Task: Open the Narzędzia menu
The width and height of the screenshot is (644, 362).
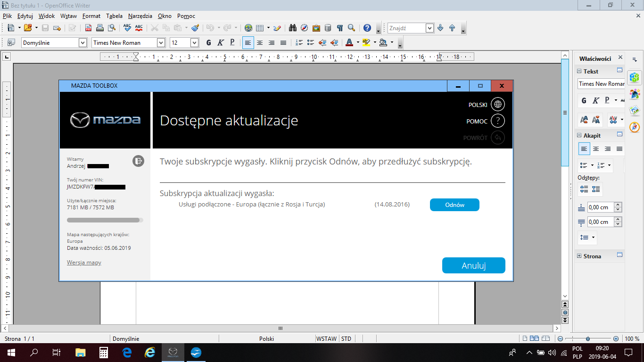Action: pos(140,16)
